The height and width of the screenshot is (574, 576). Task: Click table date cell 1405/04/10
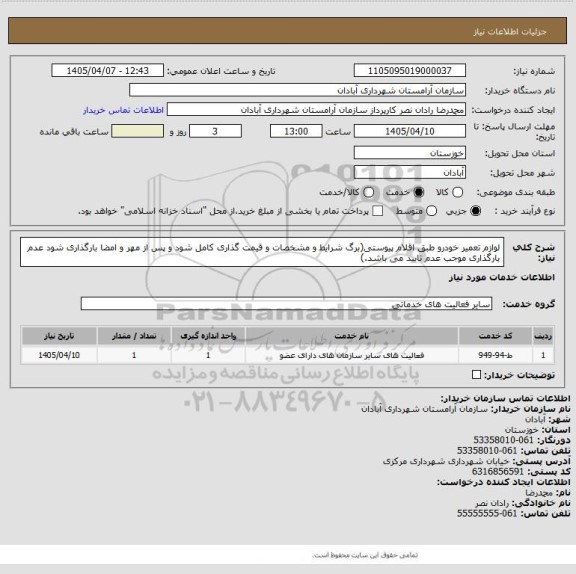[x=59, y=355]
